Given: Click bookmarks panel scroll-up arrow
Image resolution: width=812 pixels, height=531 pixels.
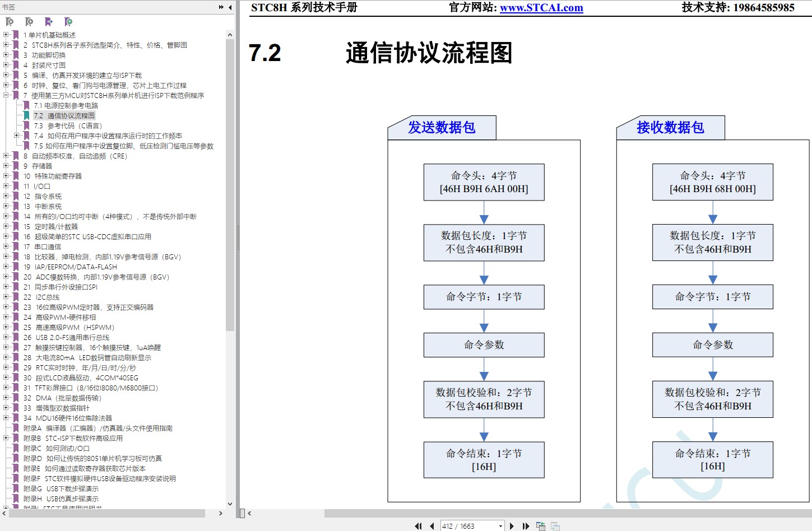Looking at the screenshot, I should pyautogui.click(x=230, y=35).
